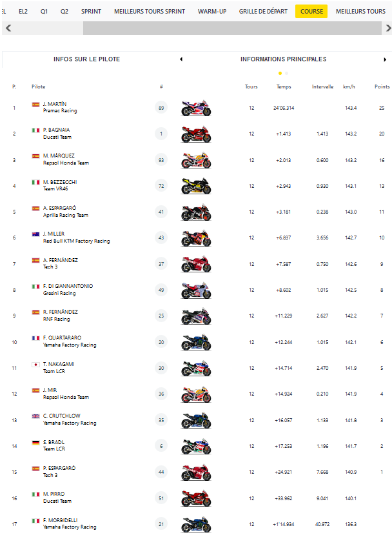The width and height of the screenshot is (392, 537).
Task: Click J. Martín's Pramac bike image
Action: [196, 108]
